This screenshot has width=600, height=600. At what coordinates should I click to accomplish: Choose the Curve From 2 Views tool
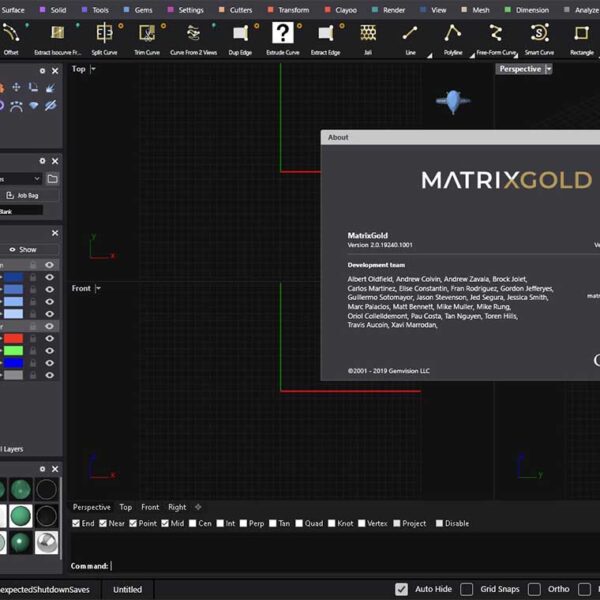(x=193, y=38)
